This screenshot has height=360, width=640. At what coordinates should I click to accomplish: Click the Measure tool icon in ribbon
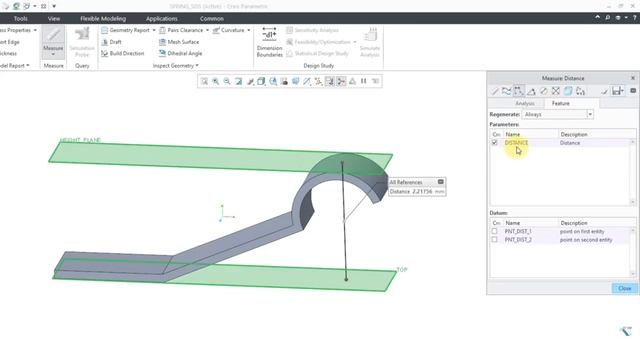53,35
